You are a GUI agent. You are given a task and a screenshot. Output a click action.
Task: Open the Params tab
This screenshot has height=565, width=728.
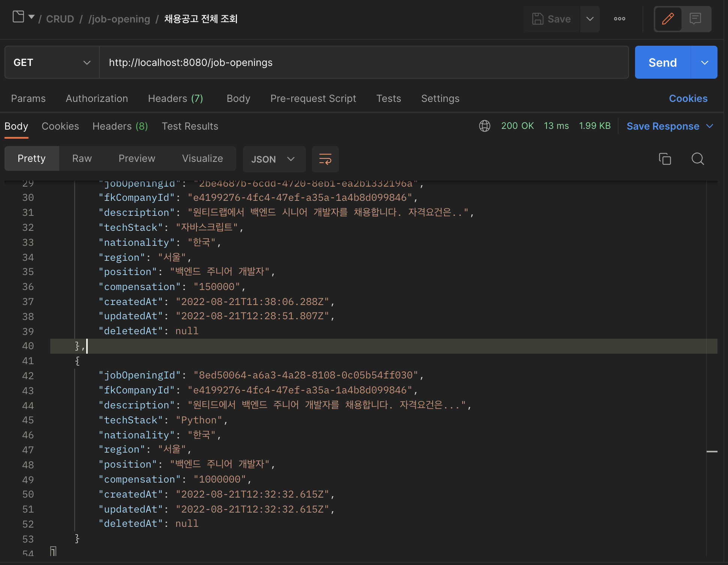point(28,98)
